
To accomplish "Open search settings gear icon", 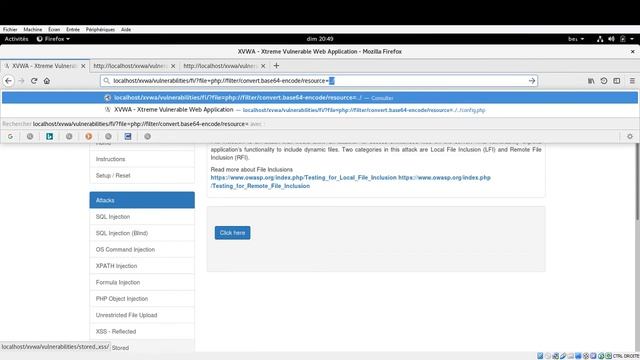I will click(630, 136).
